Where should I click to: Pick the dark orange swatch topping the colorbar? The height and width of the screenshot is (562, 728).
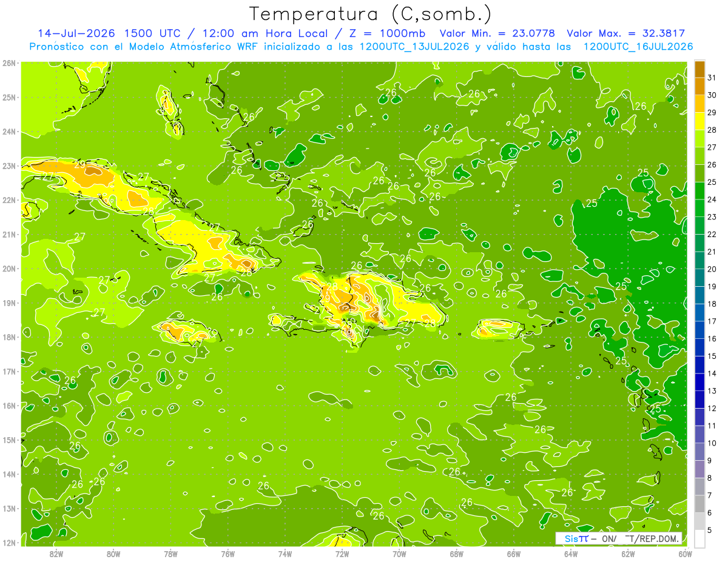pyautogui.click(x=699, y=69)
